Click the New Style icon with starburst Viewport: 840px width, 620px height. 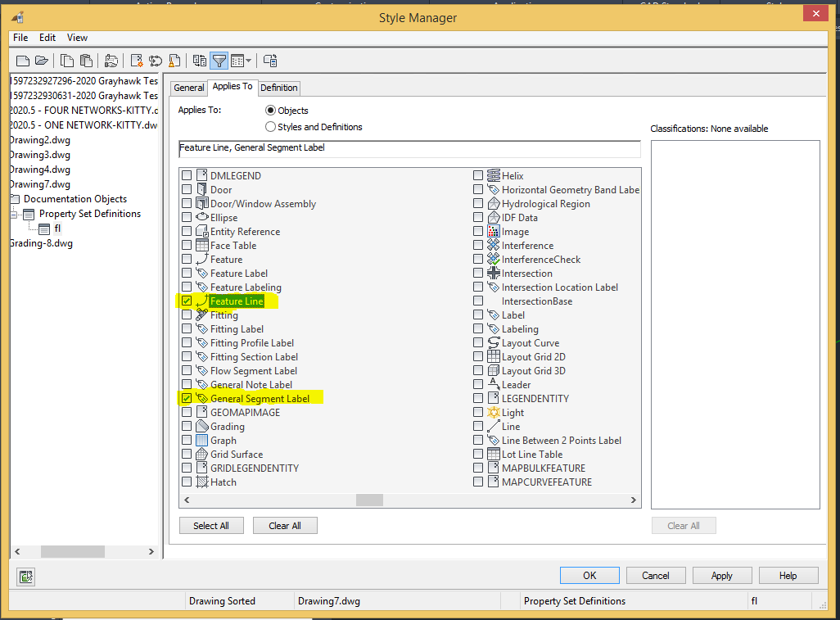[x=137, y=61]
